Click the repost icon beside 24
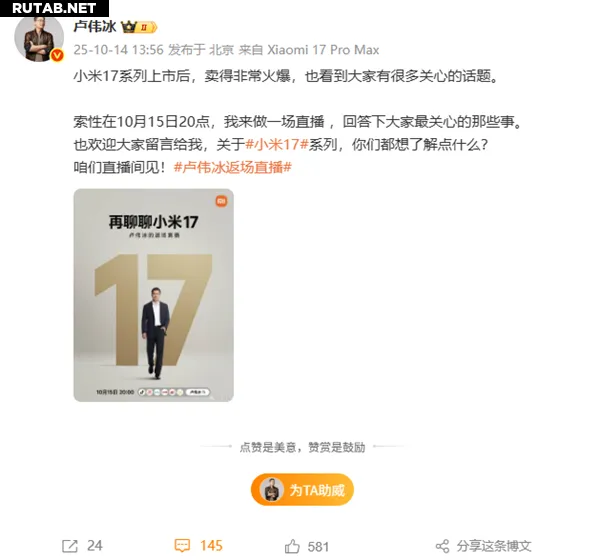This screenshot has height=560, width=600. pyautogui.click(x=70, y=546)
